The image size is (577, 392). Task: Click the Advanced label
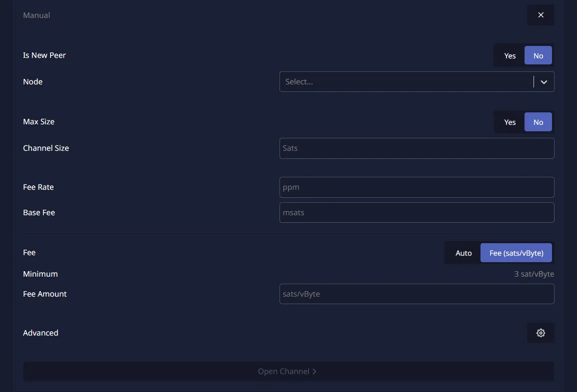(x=40, y=333)
